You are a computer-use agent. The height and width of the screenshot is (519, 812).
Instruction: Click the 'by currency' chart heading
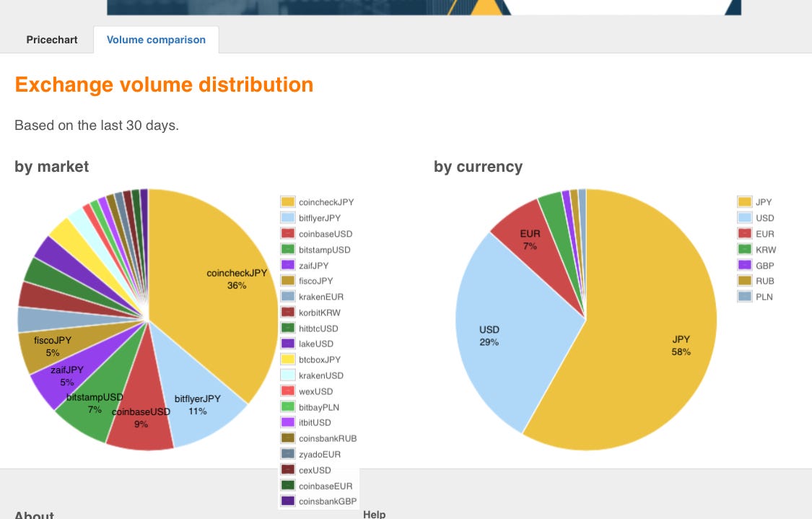click(478, 166)
